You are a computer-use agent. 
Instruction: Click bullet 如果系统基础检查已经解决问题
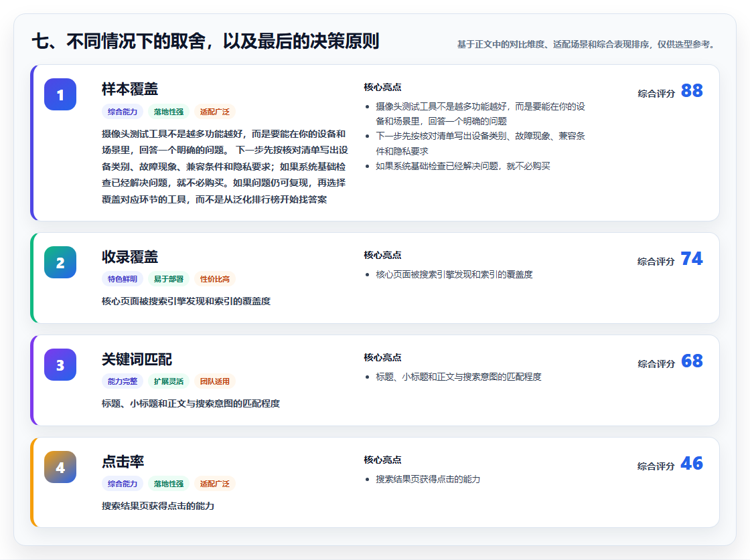pyautogui.click(x=463, y=166)
